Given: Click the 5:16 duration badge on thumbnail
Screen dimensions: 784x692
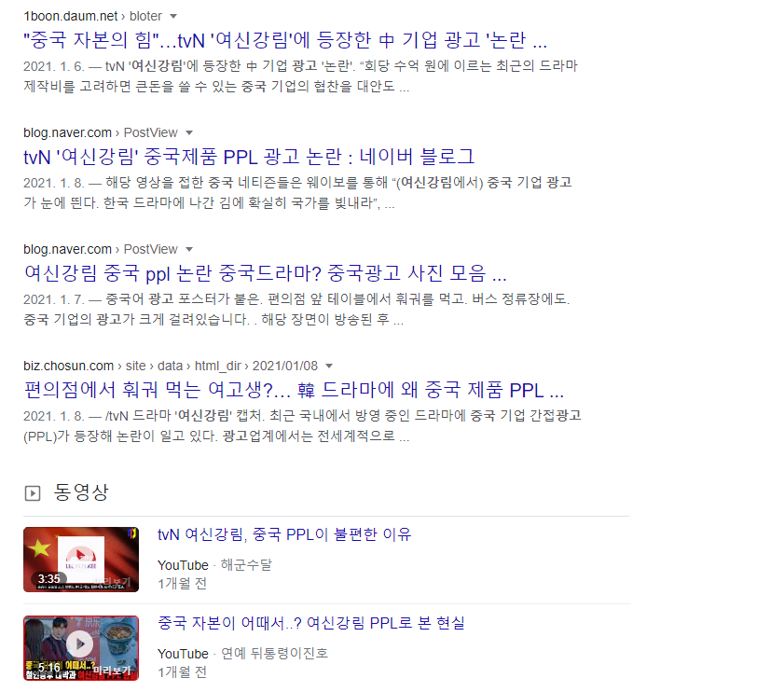Looking at the screenshot, I should pyautogui.click(x=49, y=668).
